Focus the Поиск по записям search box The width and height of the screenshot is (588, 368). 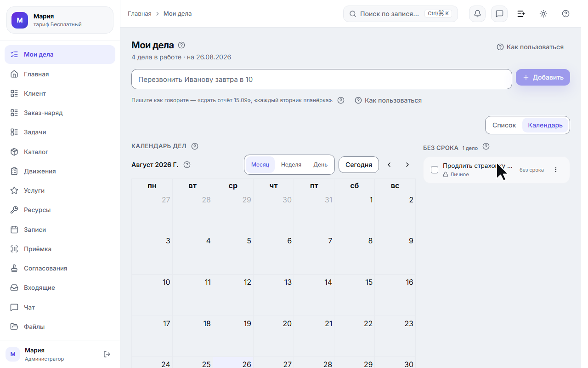(x=401, y=14)
